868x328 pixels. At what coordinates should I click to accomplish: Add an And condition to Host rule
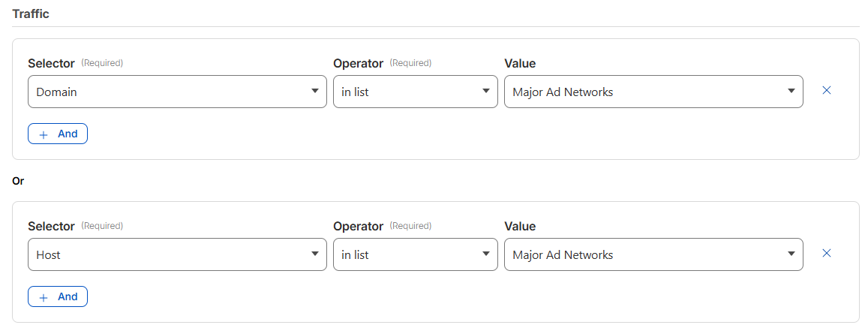click(x=59, y=296)
